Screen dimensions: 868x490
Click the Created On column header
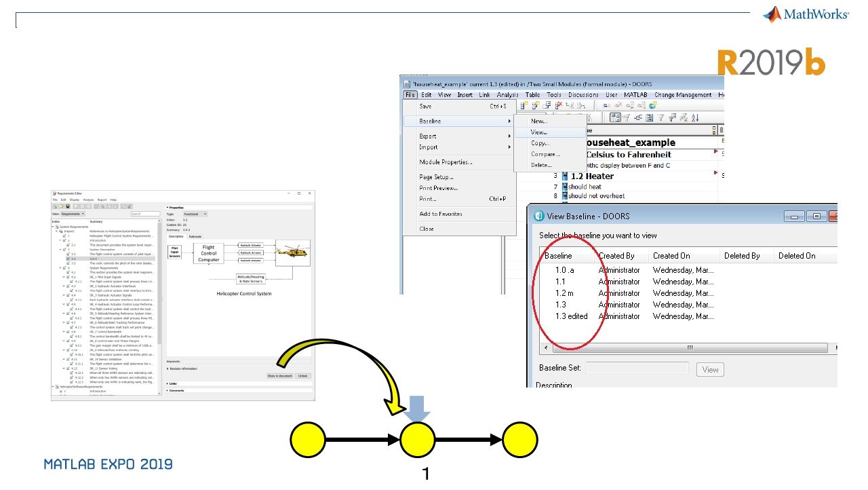pos(683,256)
